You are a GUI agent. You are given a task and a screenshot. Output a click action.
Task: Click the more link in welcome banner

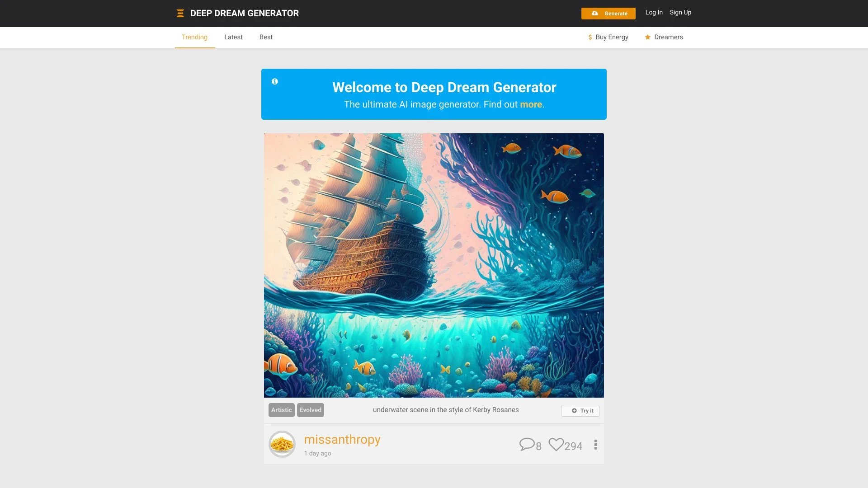click(531, 103)
